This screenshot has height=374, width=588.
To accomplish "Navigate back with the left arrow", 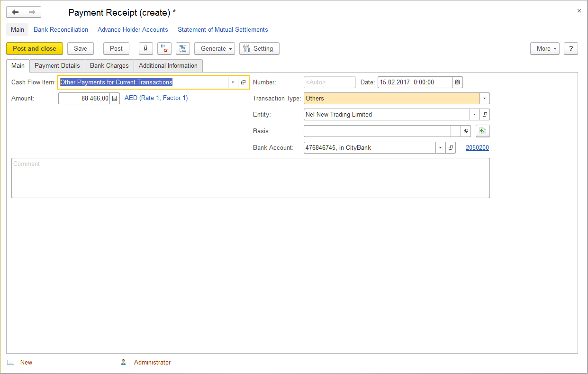I will (x=15, y=12).
